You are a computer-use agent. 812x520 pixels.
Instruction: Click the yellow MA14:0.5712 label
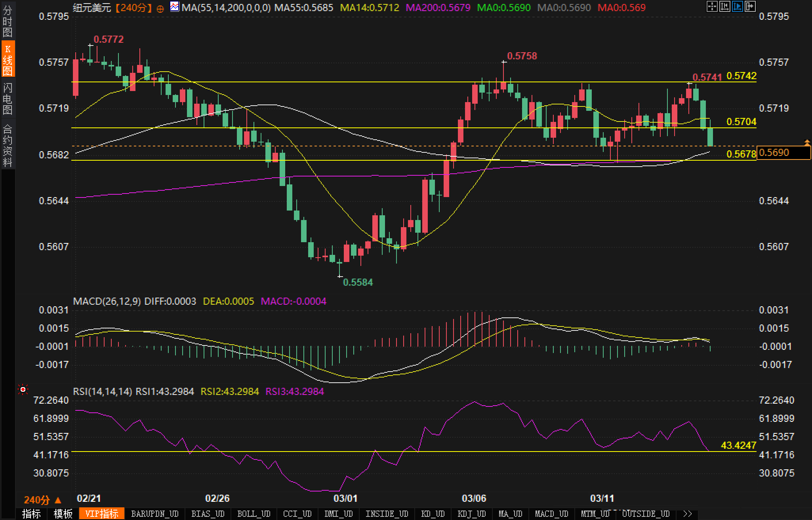click(370, 8)
